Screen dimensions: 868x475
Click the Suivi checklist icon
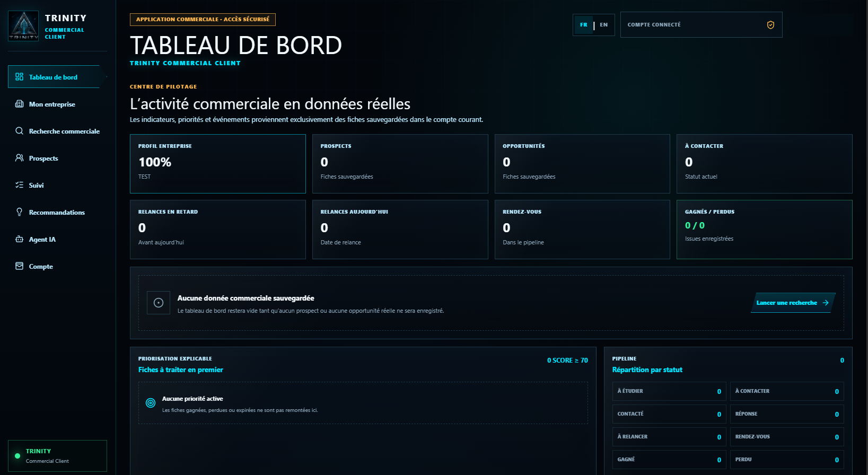point(20,185)
